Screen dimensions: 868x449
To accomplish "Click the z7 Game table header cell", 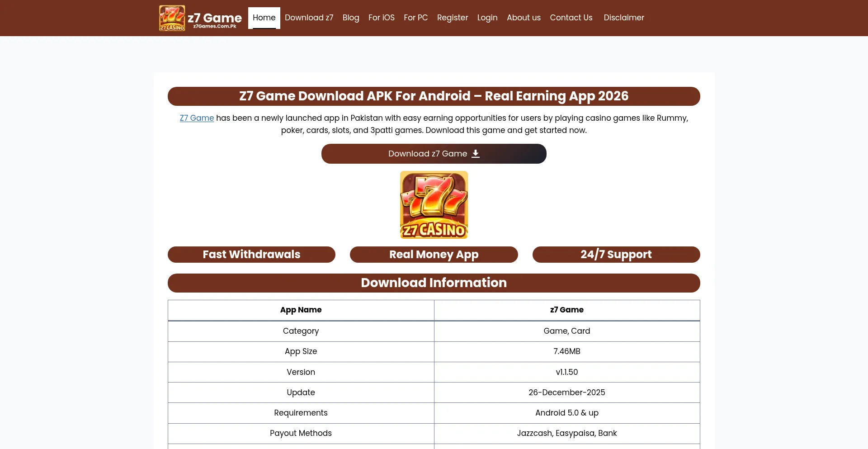I will pyautogui.click(x=567, y=310).
